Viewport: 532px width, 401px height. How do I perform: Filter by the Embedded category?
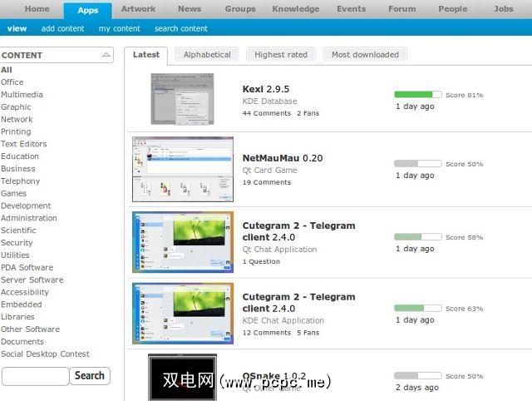[x=22, y=304]
